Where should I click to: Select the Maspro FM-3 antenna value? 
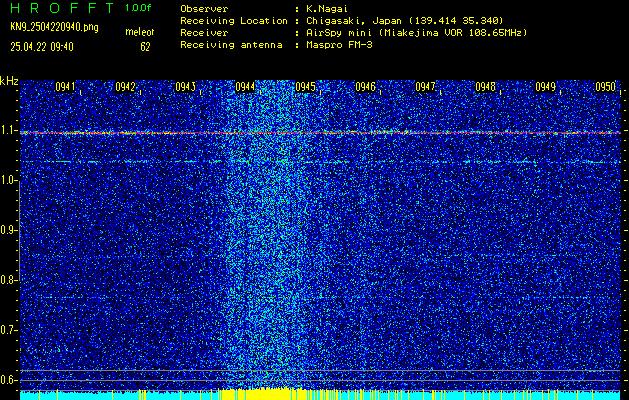point(339,45)
